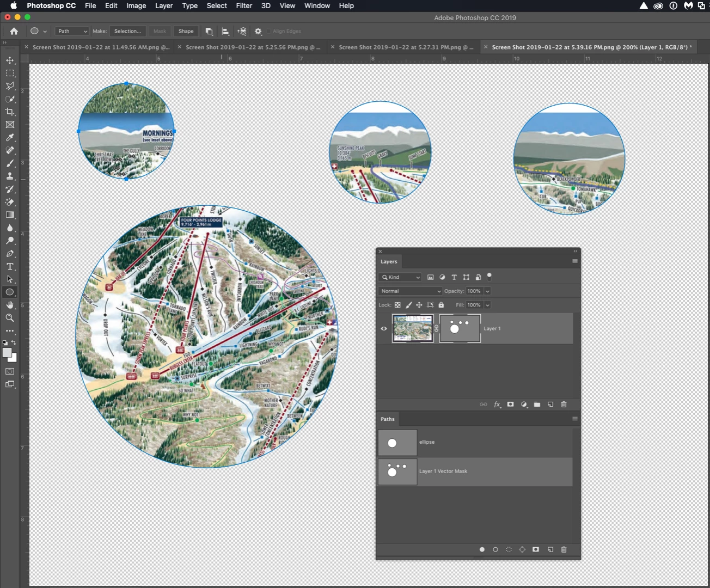Select the Brush tool
The image size is (710, 588).
pos(10,163)
